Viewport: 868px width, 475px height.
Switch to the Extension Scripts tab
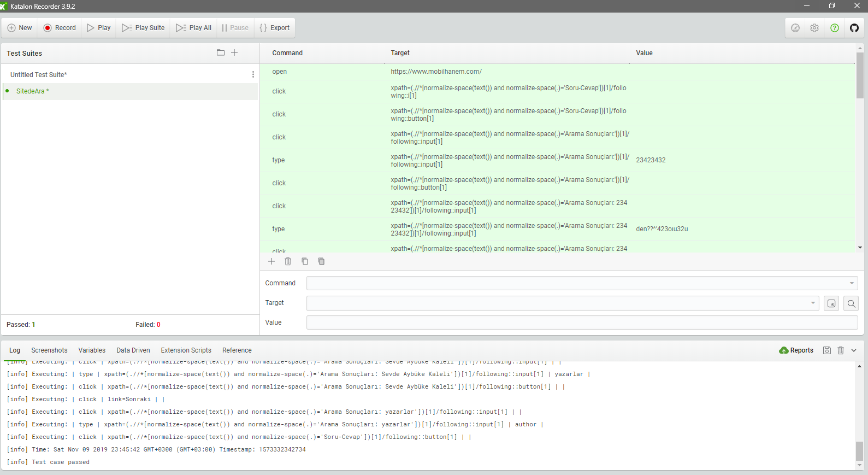[186, 350]
